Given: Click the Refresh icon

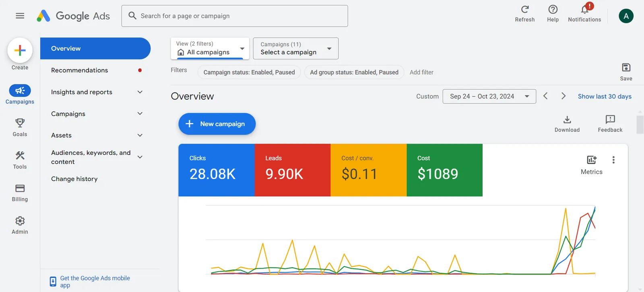Looking at the screenshot, I should (x=525, y=9).
